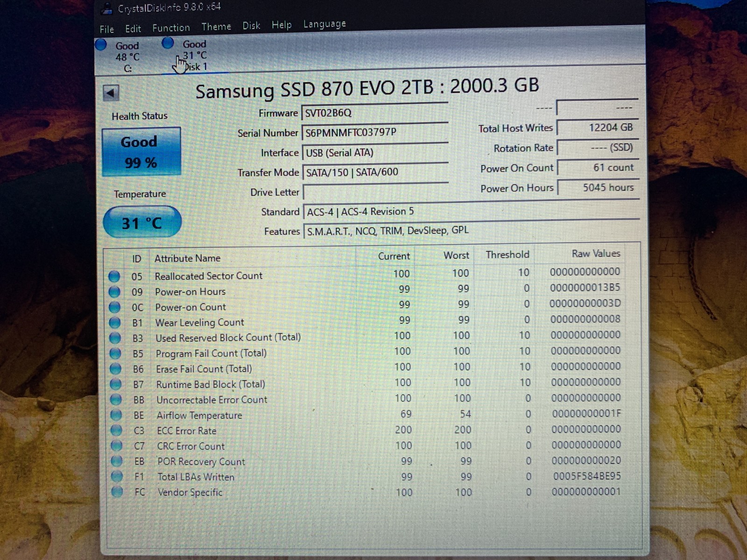This screenshot has width=747, height=560.
Task: Click the status dot for Airflow Temperature
Action: tap(116, 415)
